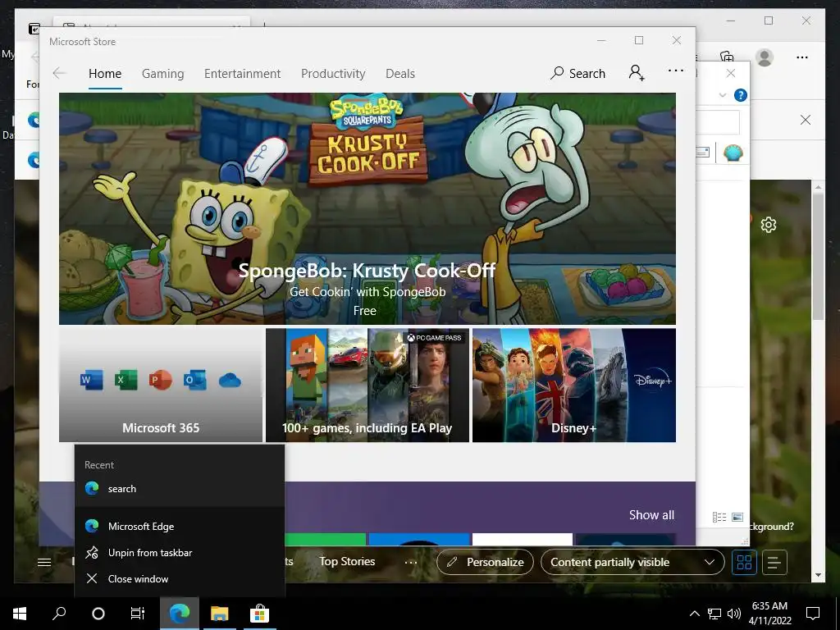The image size is (840, 630).
Task: Click the Edge profile avatar
Action: 765,57
